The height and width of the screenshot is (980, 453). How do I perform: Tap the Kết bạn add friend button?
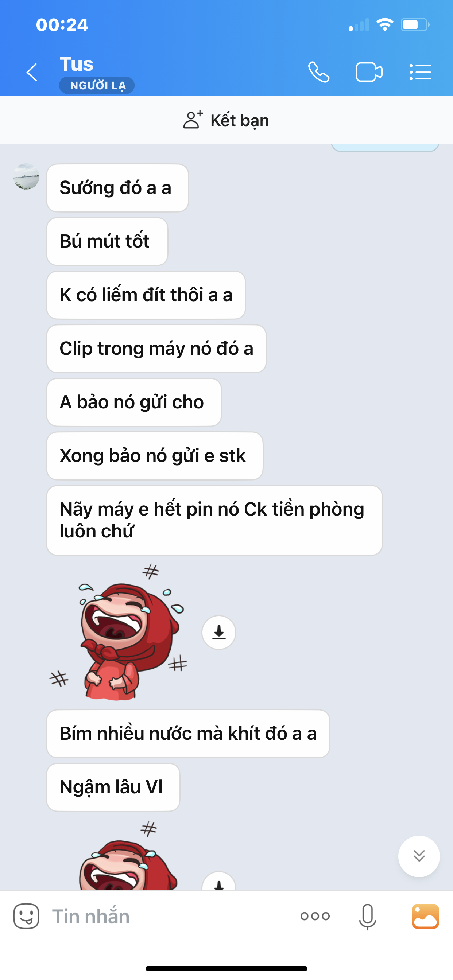pyautogui.click(x=226, y=120)
